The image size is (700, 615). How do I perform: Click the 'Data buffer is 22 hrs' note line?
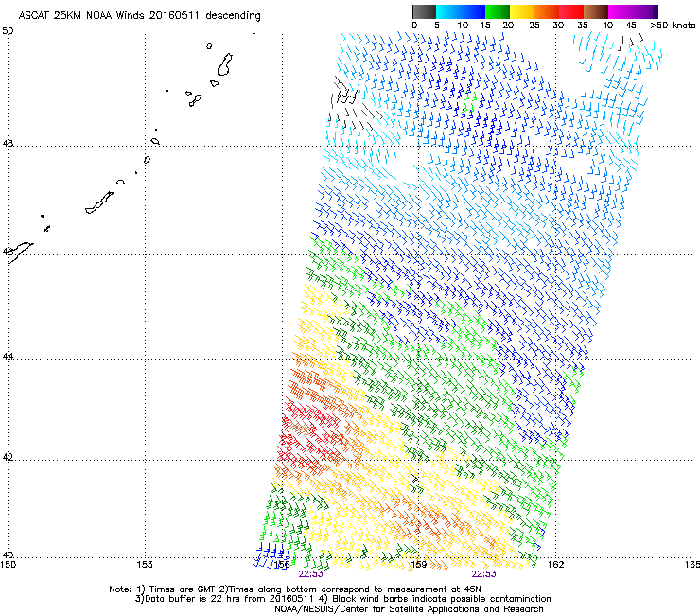342,599
